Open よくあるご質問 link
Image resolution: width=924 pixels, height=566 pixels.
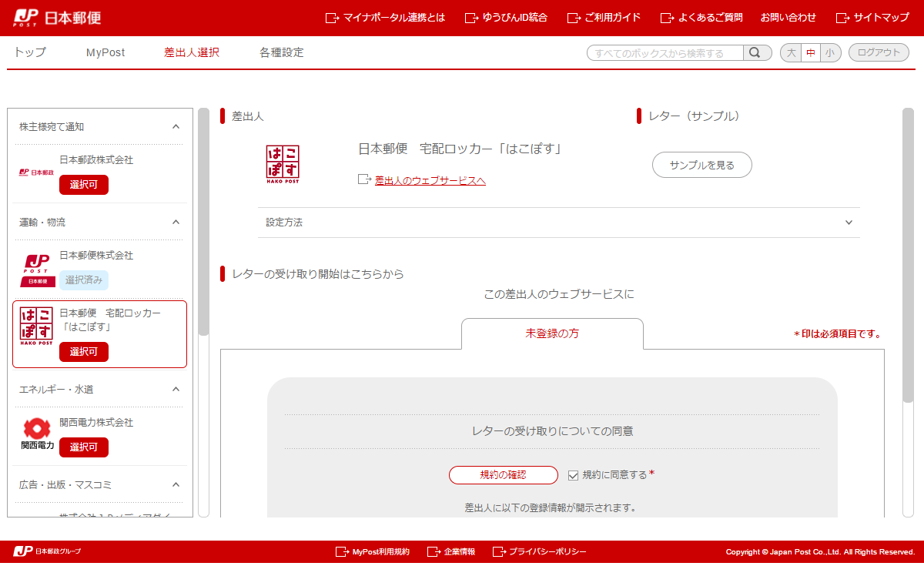point(701,17)
